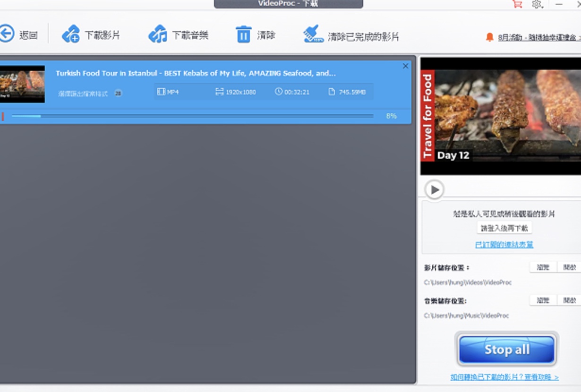The width and height of the screenshot is (581, 392).
Task: Stop the download with red pause marker
Action: [3, 116]
